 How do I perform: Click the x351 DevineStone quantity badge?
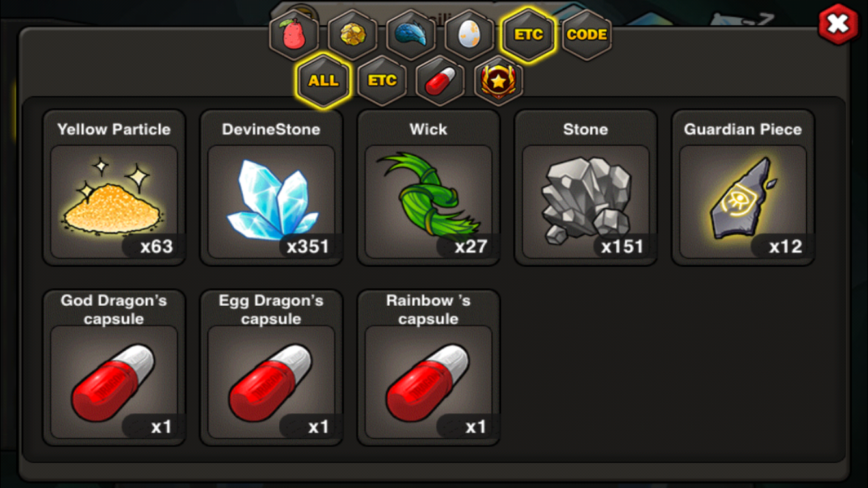pyautogui.click(x=308, y=246)
